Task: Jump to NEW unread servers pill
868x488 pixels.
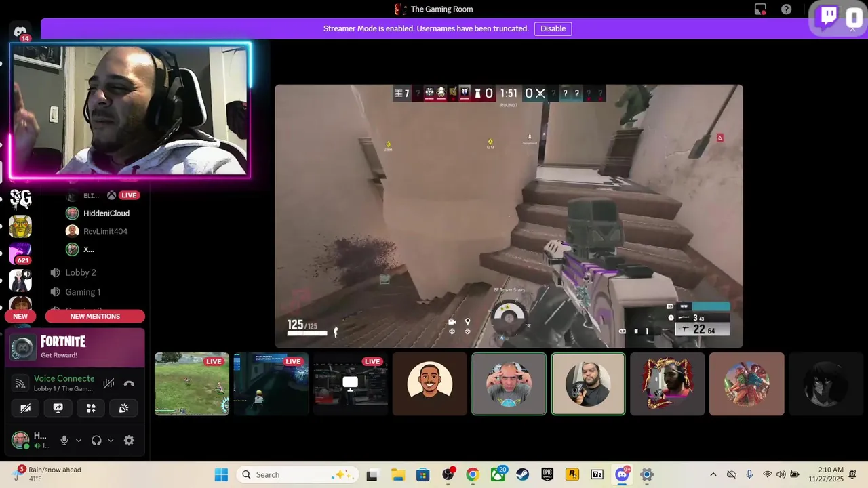Action: coord(20,317)
